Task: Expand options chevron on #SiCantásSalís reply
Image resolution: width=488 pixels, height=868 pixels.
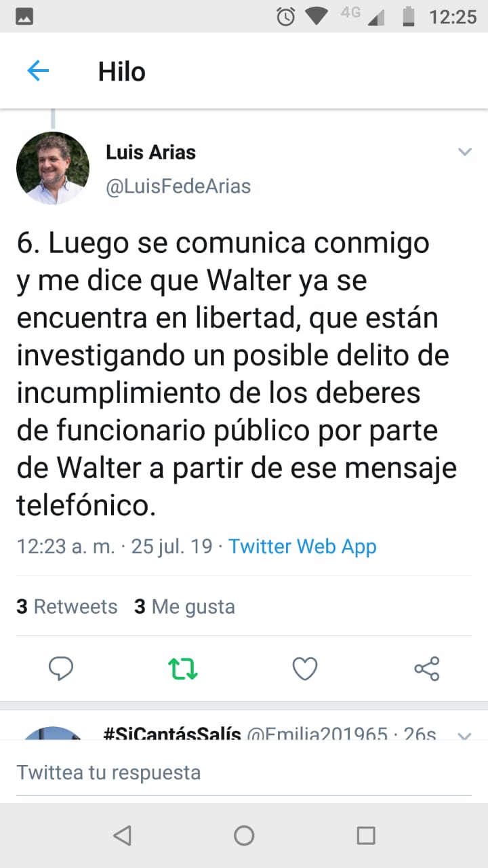Action: (464, 735)
